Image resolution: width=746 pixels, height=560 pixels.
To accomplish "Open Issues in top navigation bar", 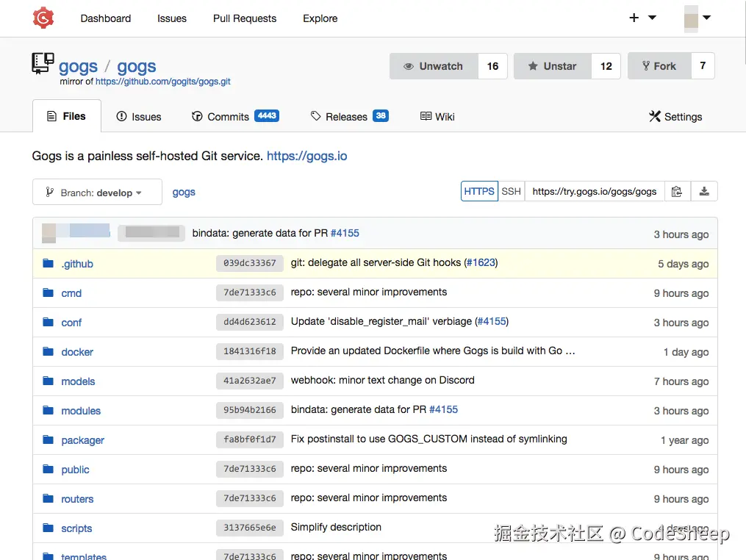I will click(x=172, y=18).
